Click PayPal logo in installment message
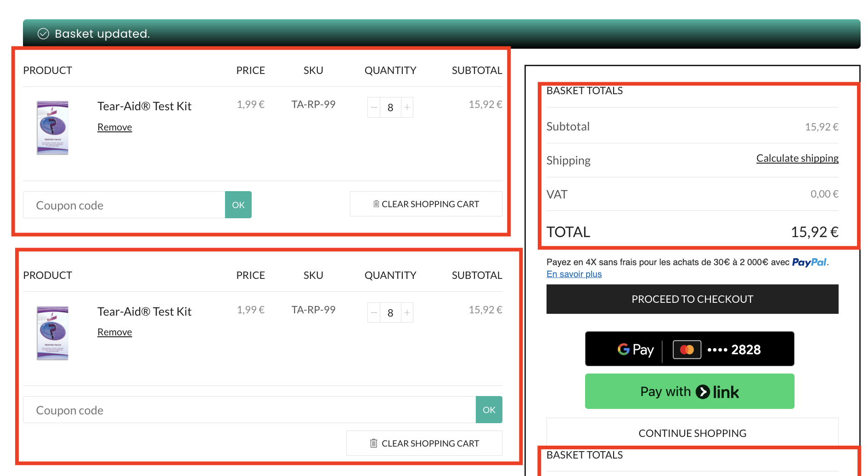The width and height of the screenshot is (868, 476). point(809,262)
